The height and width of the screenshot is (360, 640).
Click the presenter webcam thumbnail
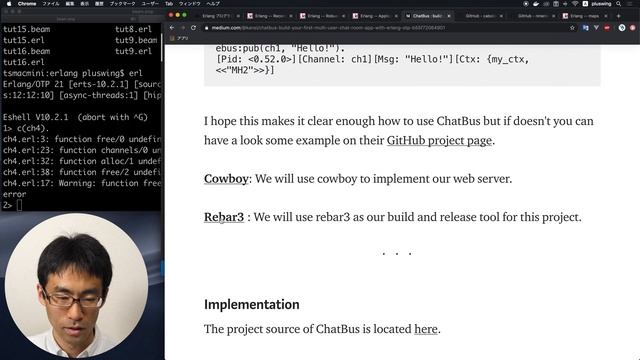(76, 286)
